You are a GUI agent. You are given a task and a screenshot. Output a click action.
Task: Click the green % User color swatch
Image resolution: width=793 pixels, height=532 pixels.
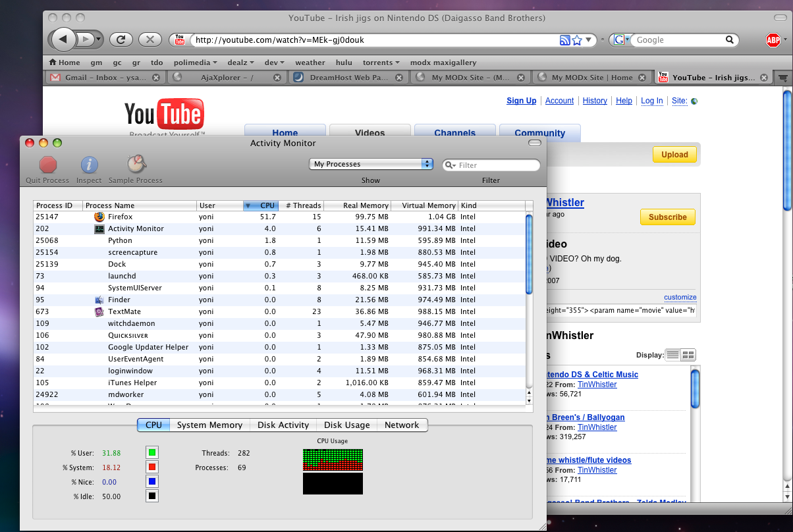click(x=152, y=452)
